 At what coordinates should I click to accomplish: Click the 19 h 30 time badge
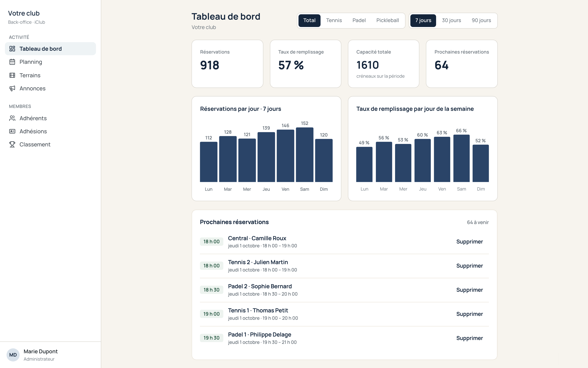point(211,338)
